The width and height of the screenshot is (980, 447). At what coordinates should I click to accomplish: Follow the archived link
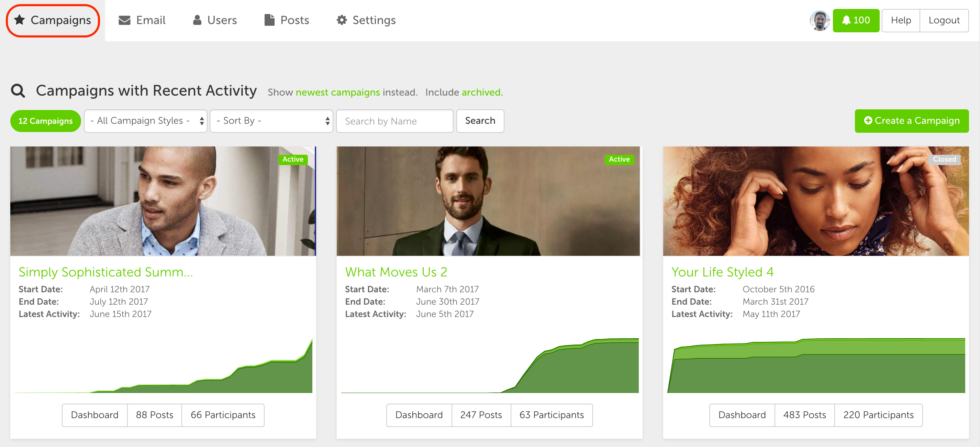coord(481,92)
